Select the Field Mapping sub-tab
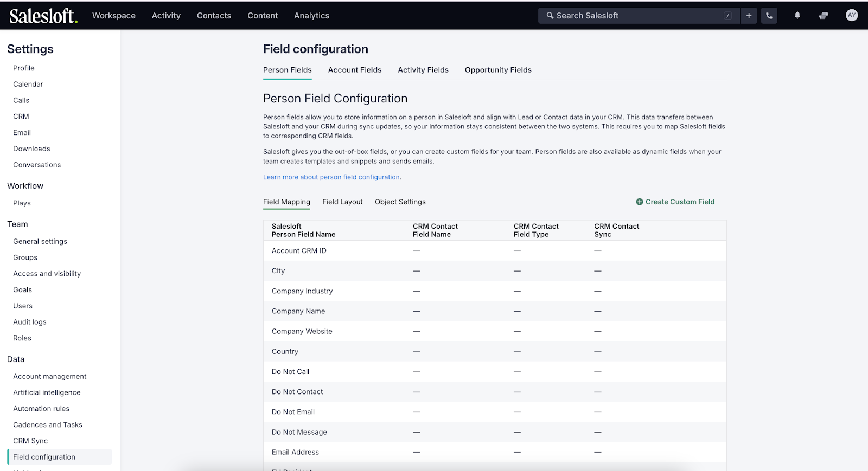 tap(286, 202)
